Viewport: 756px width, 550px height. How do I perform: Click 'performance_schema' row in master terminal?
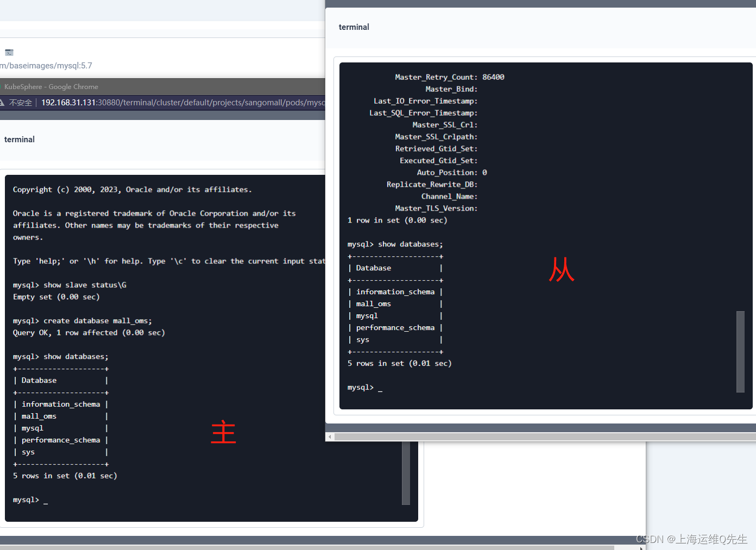coord(61,440)
